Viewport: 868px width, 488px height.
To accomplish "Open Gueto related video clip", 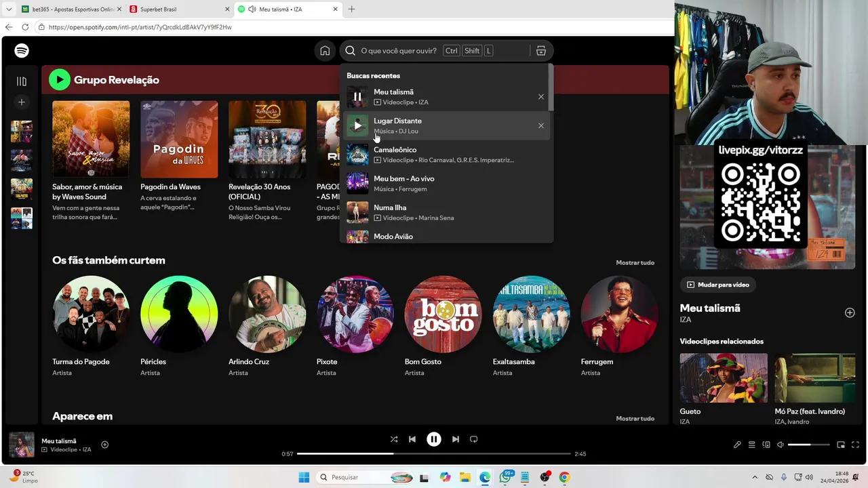I will [724, 389].
